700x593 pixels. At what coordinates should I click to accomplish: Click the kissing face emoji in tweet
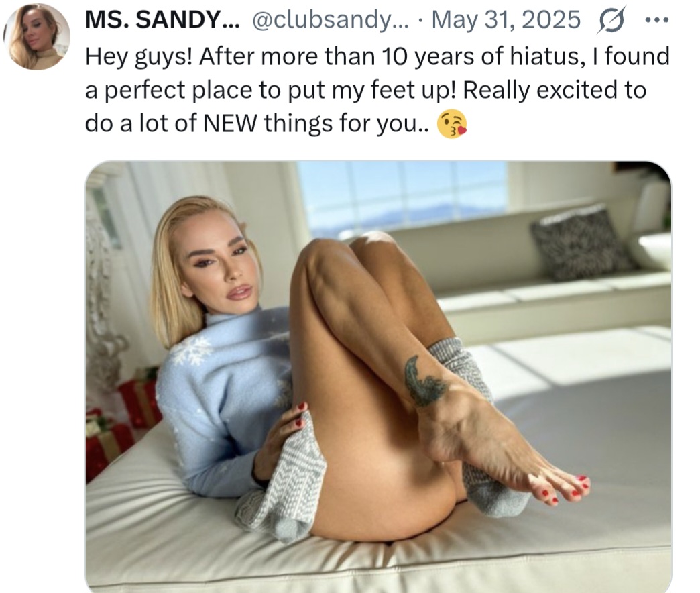click(x=451, y=123)
